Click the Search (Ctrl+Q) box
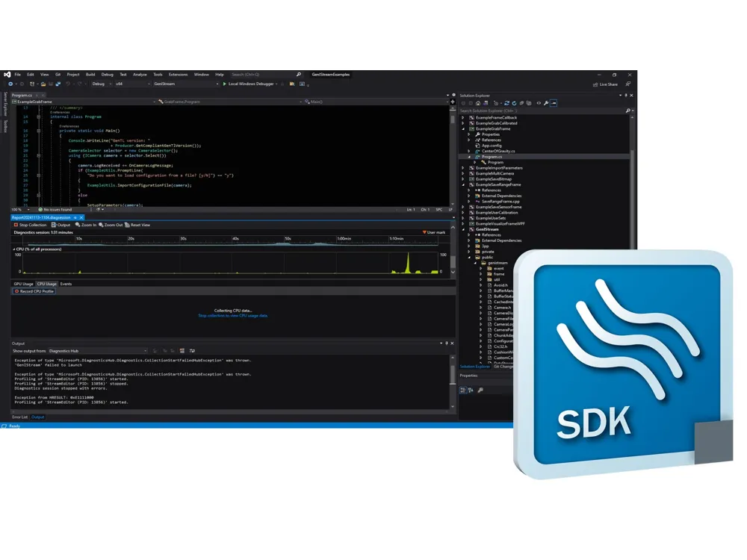 coord(266,74)
